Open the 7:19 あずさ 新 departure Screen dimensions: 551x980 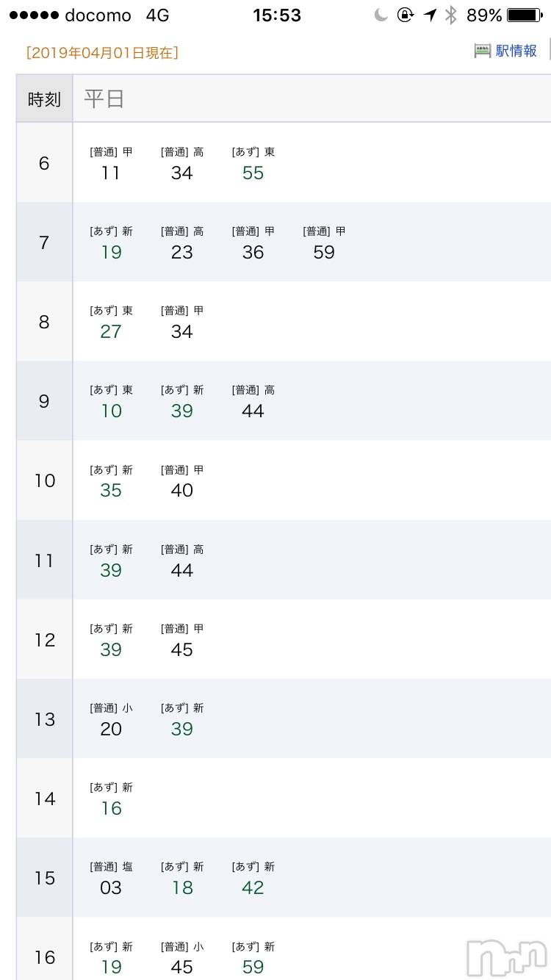click(x=111, y=243)
